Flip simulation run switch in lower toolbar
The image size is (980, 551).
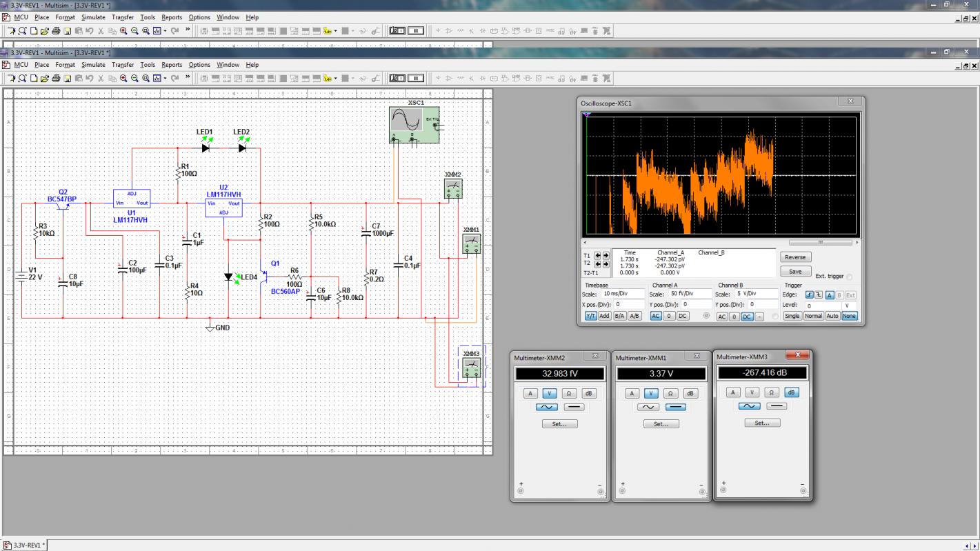[398, 79]
